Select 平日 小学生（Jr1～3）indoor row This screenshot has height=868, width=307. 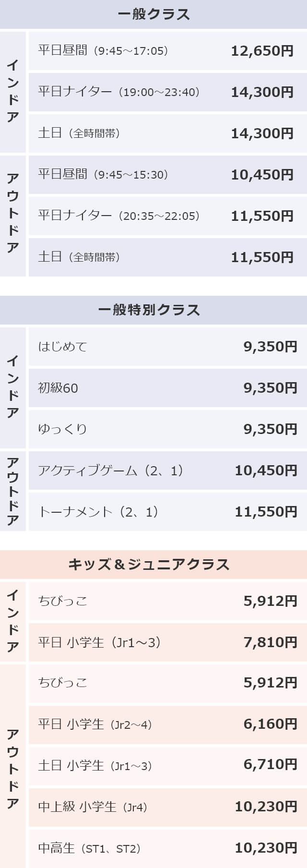pos(168,642)
